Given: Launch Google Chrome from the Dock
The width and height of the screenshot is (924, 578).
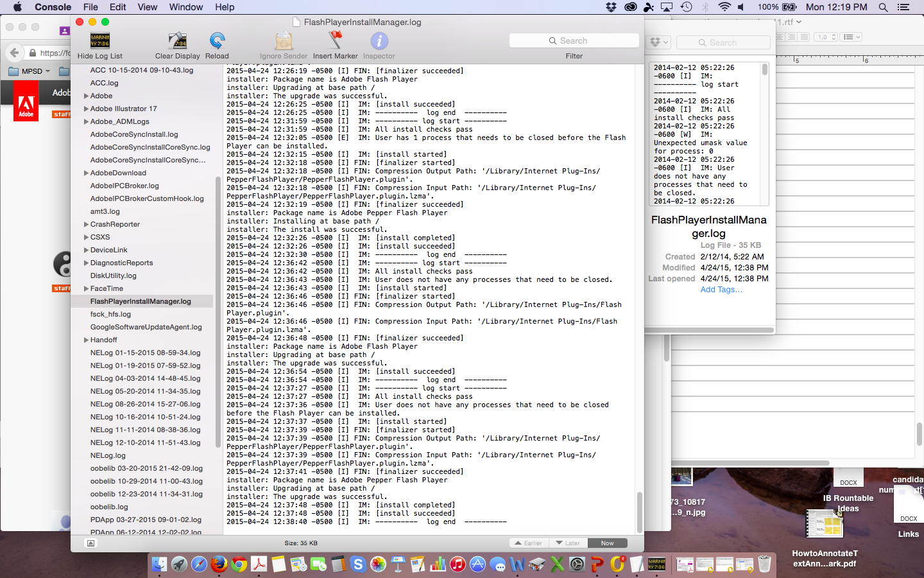Looking at the screenshot, I should [x=239, y=564].
